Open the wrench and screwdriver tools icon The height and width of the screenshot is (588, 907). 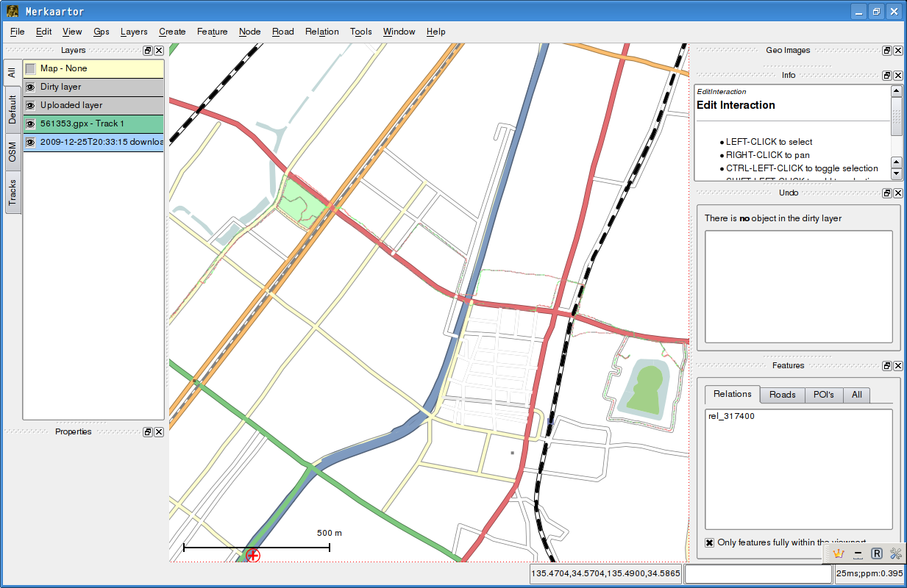[x=896, y=553]
